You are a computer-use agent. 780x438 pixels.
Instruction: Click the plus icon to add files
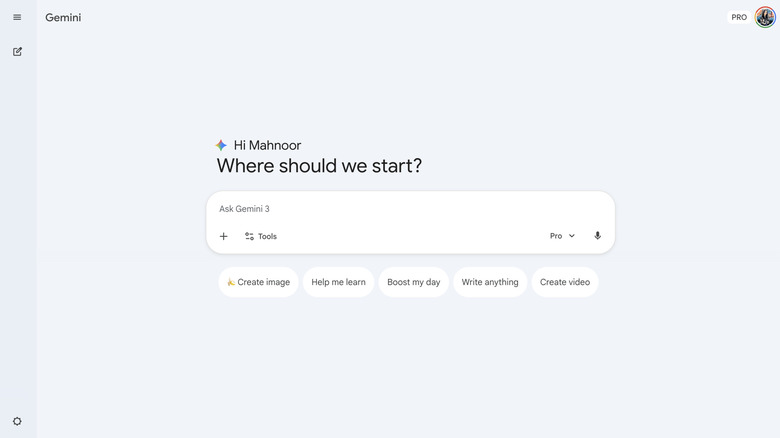coord(223,236)
